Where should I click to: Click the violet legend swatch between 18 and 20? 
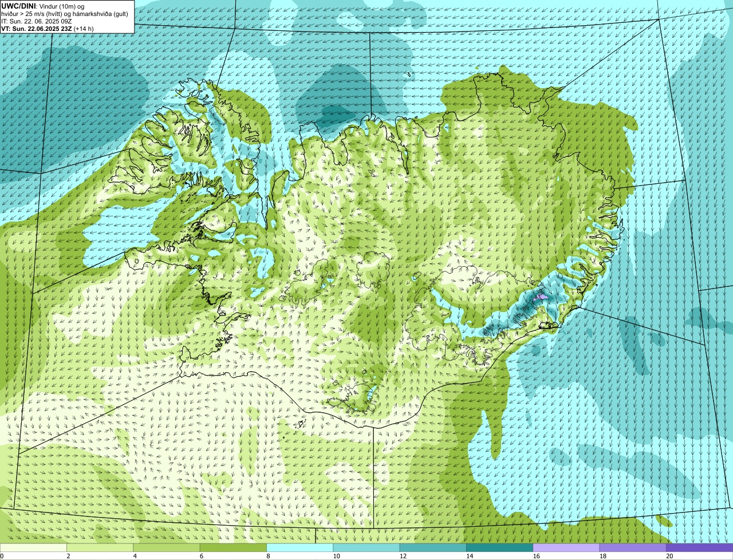click(633, 547)
